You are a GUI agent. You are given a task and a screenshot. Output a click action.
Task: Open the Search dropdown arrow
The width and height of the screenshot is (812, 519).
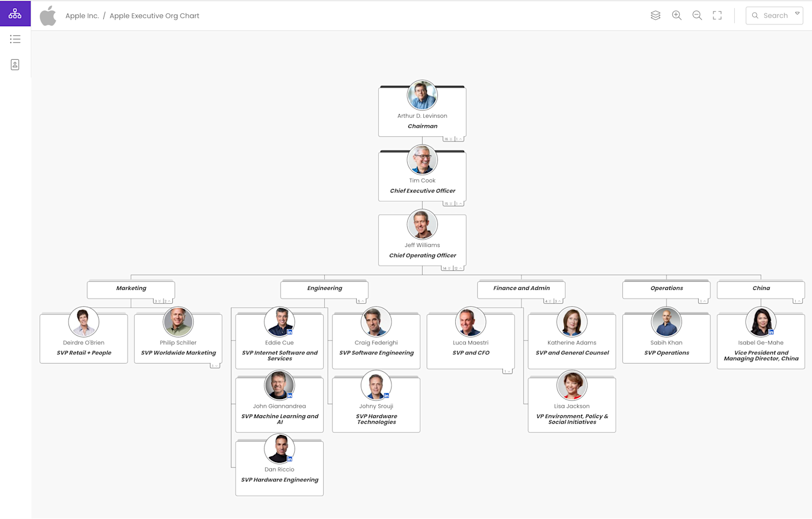[797, 14]
